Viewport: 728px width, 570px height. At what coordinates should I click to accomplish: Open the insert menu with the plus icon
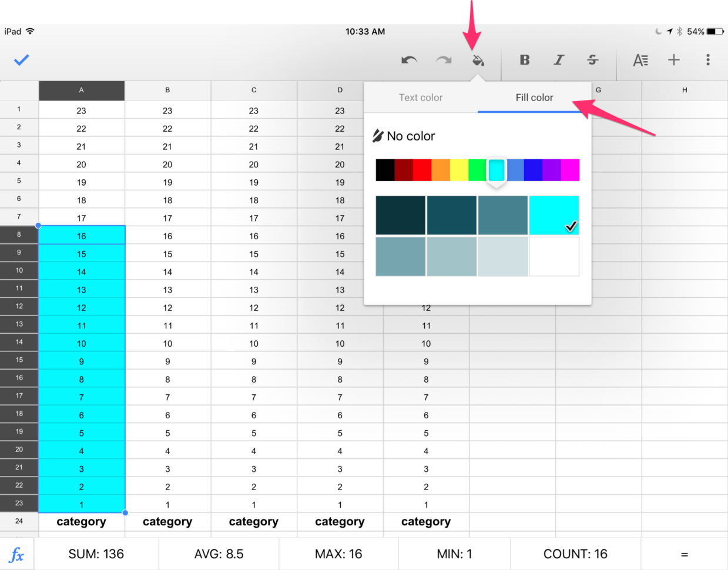pyautogui.click(x=674, y=59)
